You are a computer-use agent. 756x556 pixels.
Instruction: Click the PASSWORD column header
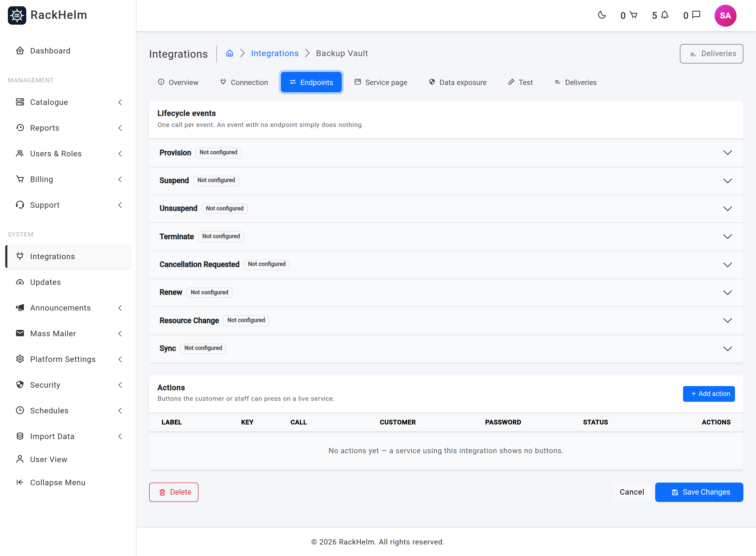[x=503, y=422]
